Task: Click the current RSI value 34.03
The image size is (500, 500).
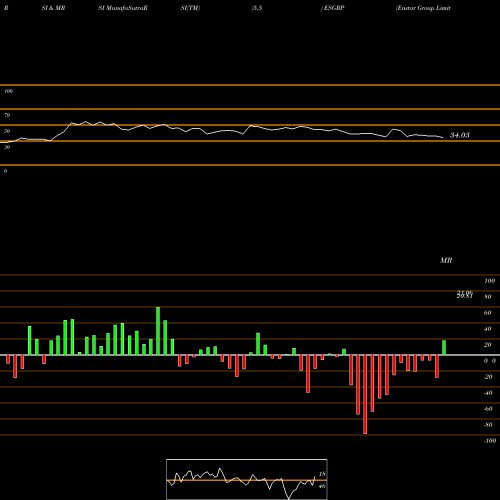Action: pyautogui.click(x=460, y=135)
